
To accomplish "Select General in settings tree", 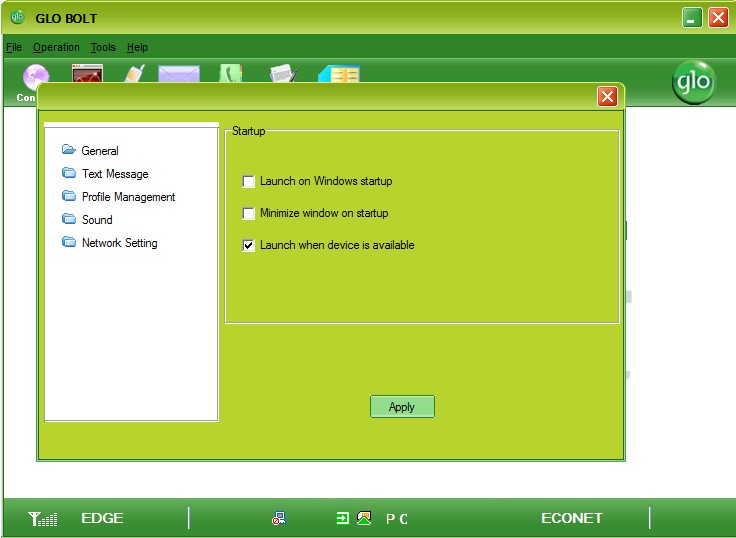I will tap(100, 151).
